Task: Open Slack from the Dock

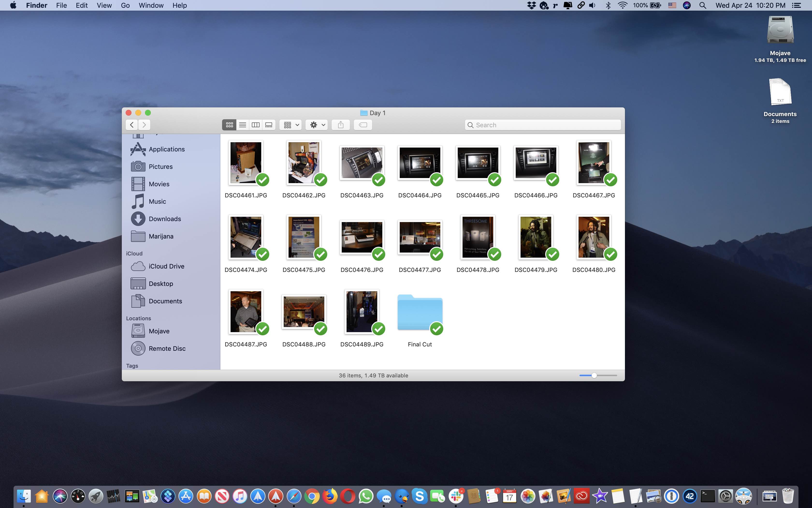Action: (x=456, y=496)
